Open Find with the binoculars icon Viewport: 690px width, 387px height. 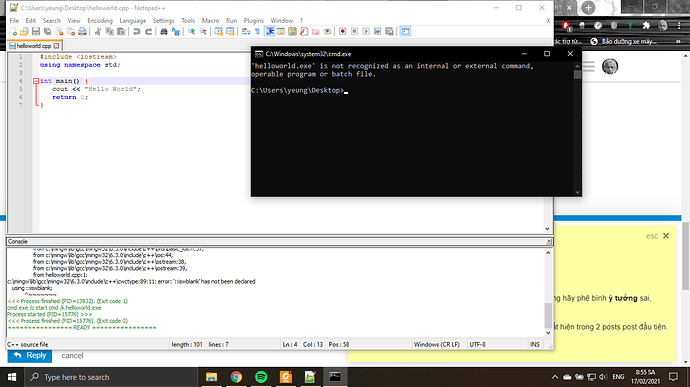click(x=164, y=32)
